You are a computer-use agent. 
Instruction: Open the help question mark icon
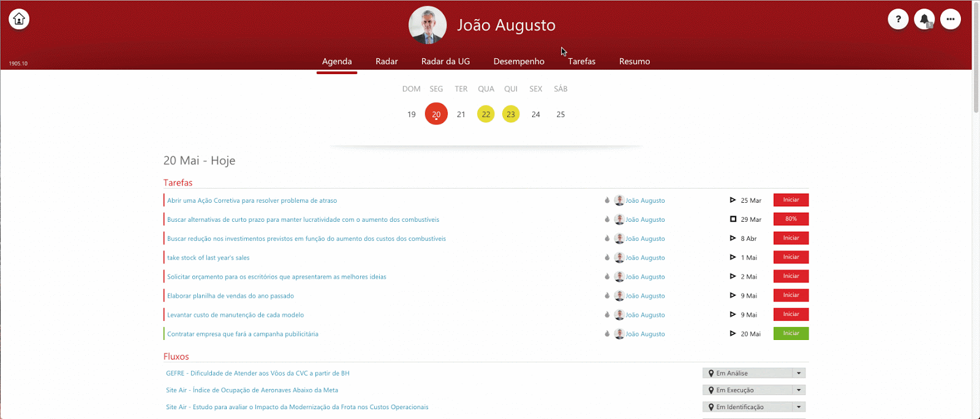[898, 19]
